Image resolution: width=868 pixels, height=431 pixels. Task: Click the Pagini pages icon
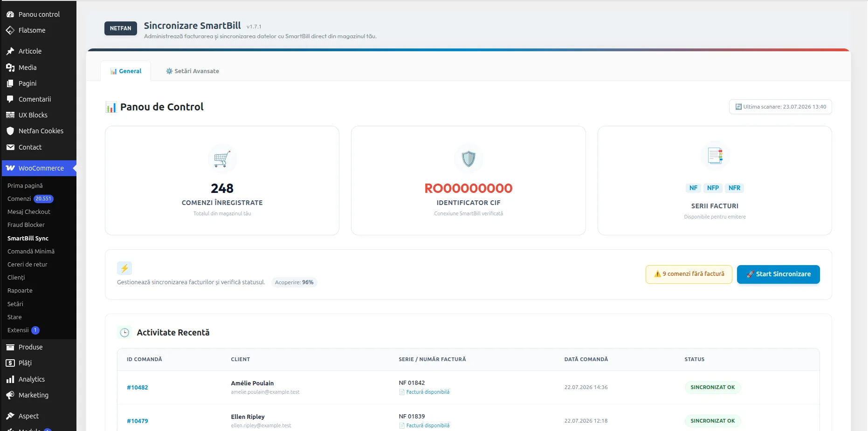pyautogui.click(x=10, y=83)
